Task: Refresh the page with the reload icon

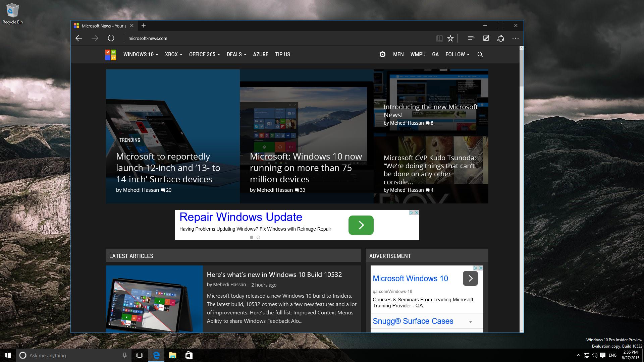Action: pyautogui.click(x=111, y=38)
